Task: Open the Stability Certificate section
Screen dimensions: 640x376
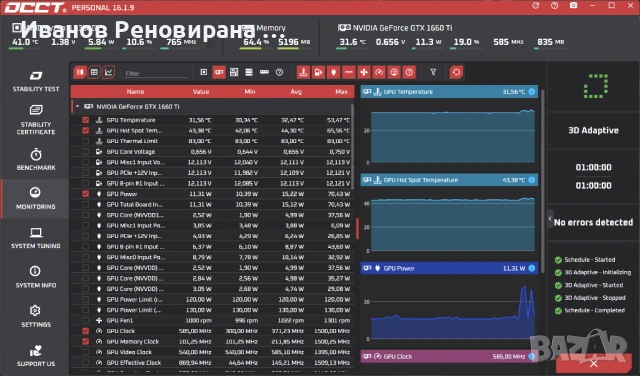Action: point(36,120)
